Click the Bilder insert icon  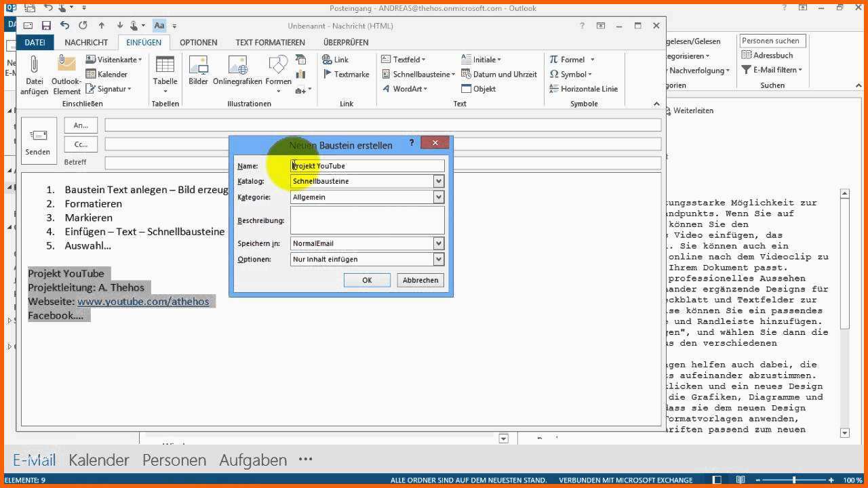tap(198, 66)
